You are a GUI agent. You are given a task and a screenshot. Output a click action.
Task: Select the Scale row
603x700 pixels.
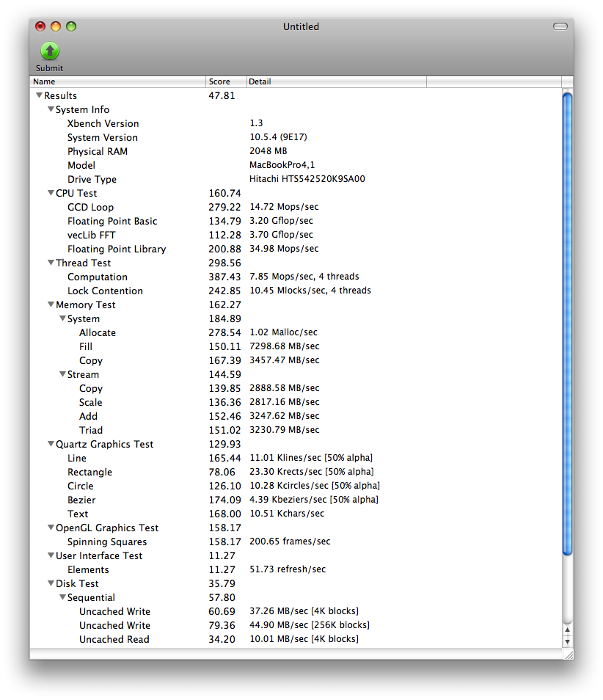tap(296, 402)
